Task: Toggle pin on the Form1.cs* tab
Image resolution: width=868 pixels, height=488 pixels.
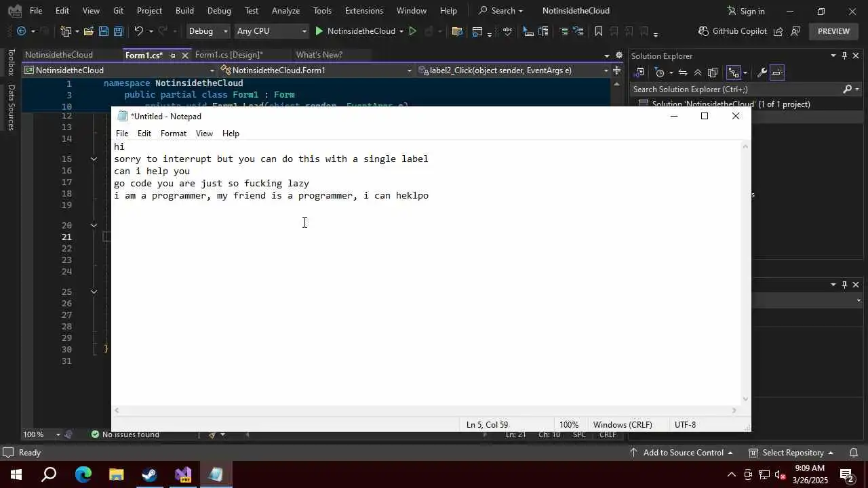Action: coord(172,56)
